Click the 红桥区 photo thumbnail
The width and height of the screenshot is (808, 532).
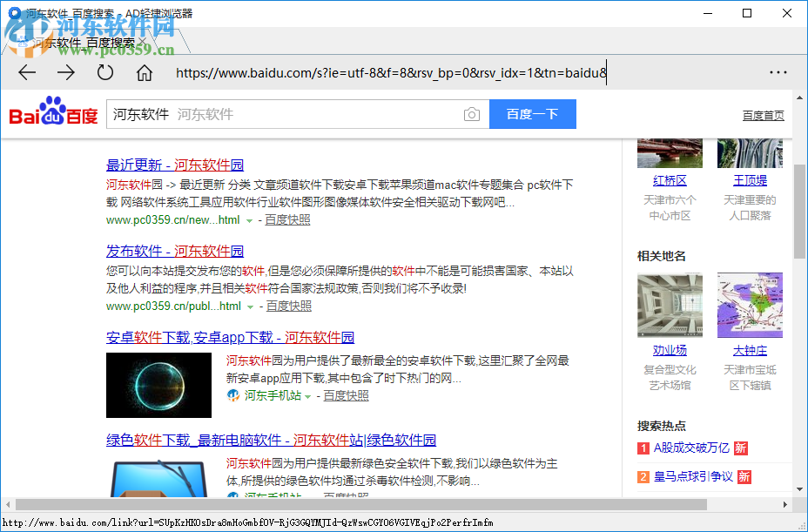pyautogui.click(x=670, y=153)
